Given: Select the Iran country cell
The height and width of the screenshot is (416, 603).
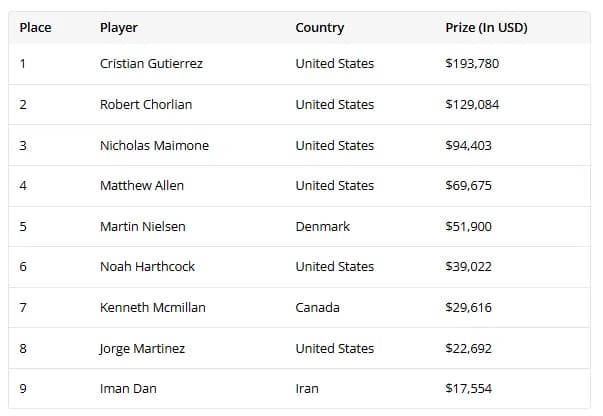Looking at the screenshot, I should coord(307,389).
